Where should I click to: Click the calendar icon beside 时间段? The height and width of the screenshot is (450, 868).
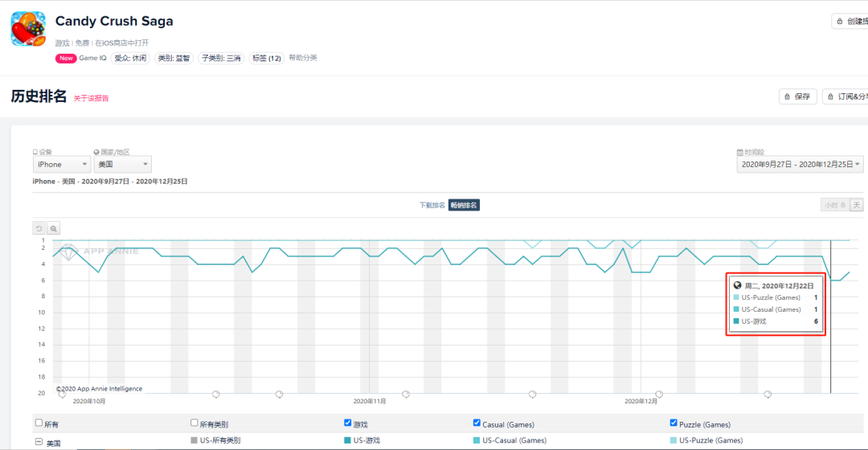click(x=739, y=152)
